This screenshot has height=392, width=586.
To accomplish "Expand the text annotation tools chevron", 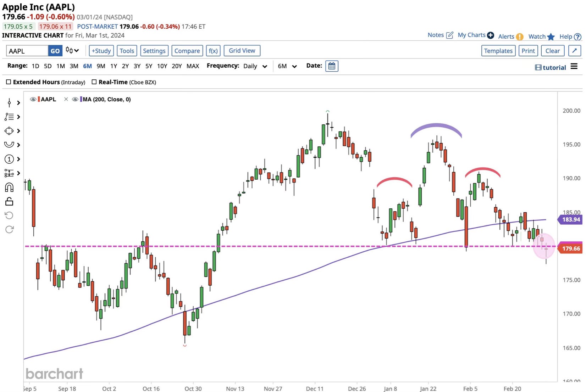I will click(18, 117).
